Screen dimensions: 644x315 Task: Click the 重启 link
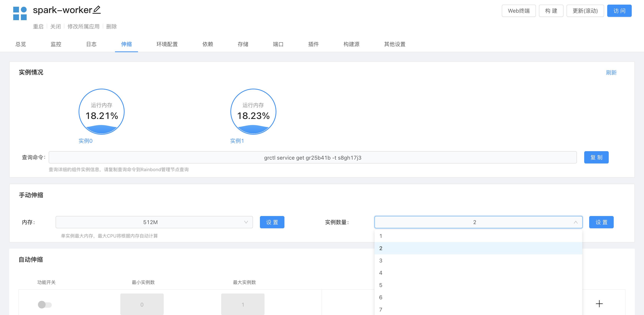click(38, 26)
